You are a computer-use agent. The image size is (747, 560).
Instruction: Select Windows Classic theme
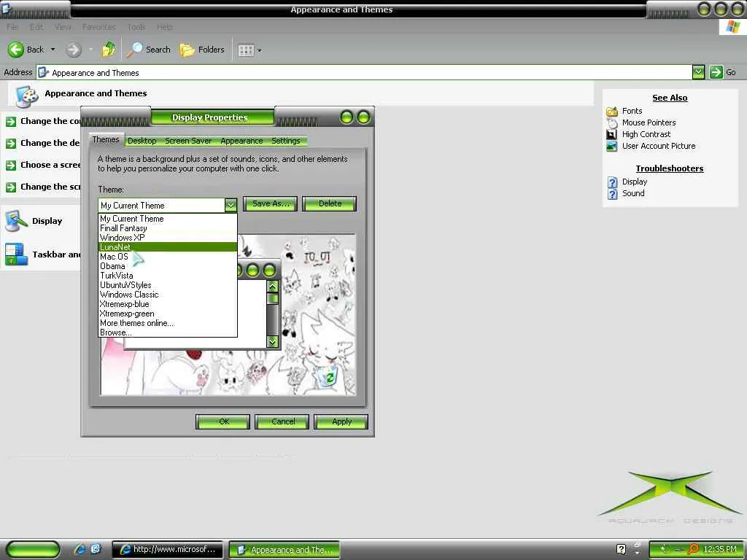pos(168,295)
